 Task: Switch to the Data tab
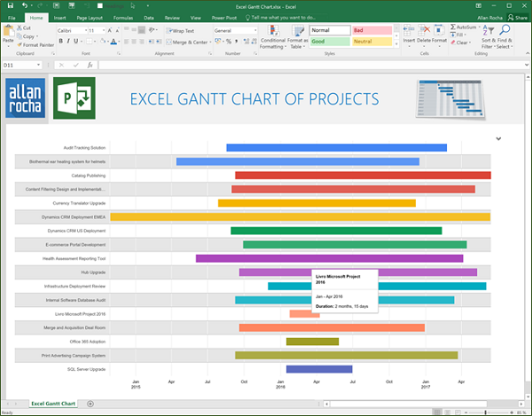149,18
